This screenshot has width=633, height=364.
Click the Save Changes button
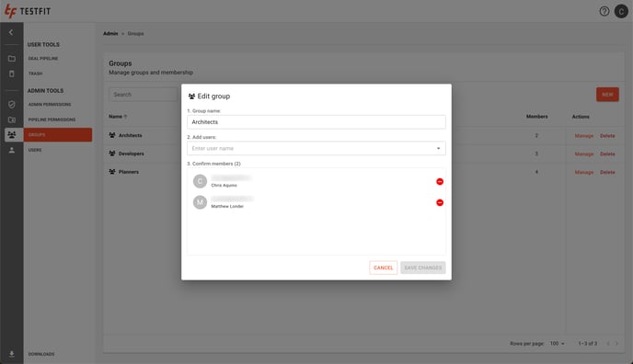[x=423, y=267]
